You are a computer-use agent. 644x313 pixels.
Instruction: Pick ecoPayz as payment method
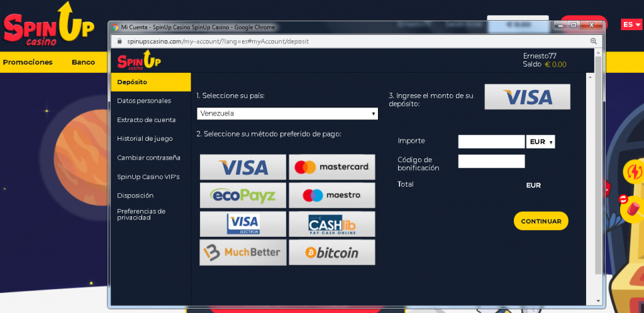[x=243, y=195]
